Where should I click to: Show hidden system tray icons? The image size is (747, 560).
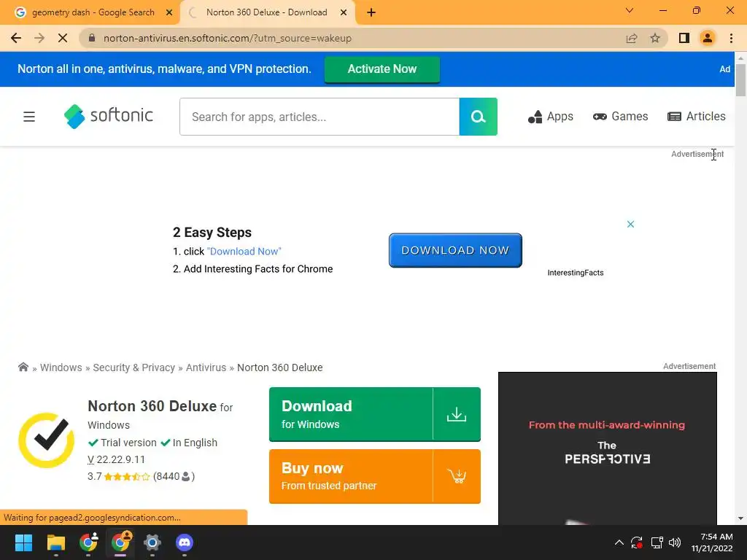click(619, 542)
